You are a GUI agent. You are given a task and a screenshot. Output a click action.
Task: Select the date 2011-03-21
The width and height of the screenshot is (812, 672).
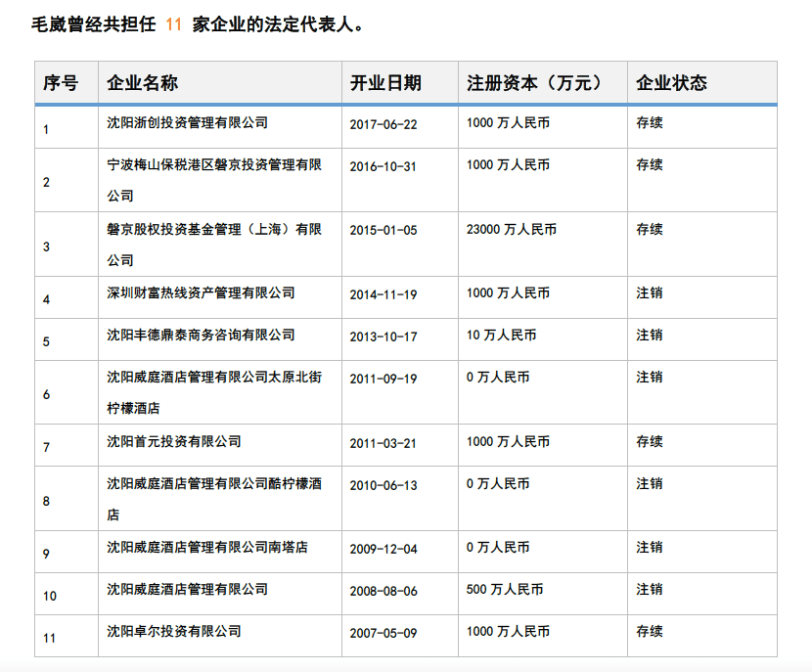pyautogui.click(x=383, y=444)
